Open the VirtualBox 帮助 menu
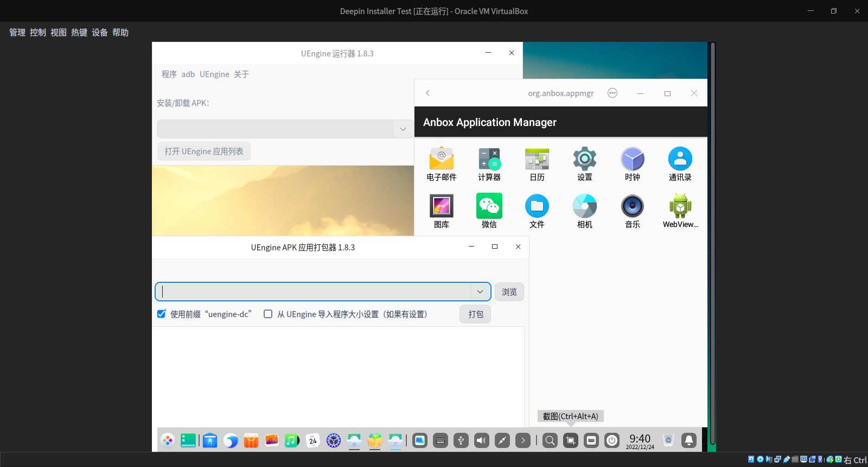The height and width of the screenshot is (467, 868). (x=120, y=33)
